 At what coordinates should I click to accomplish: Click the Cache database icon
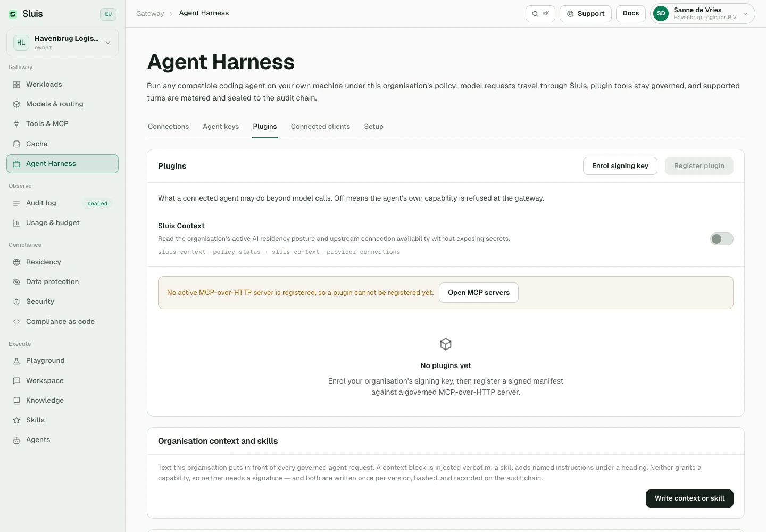[x=16, y=144]
